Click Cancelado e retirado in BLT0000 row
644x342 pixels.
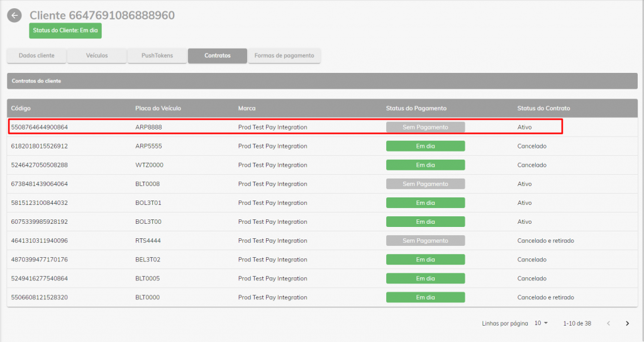point(545,297)
